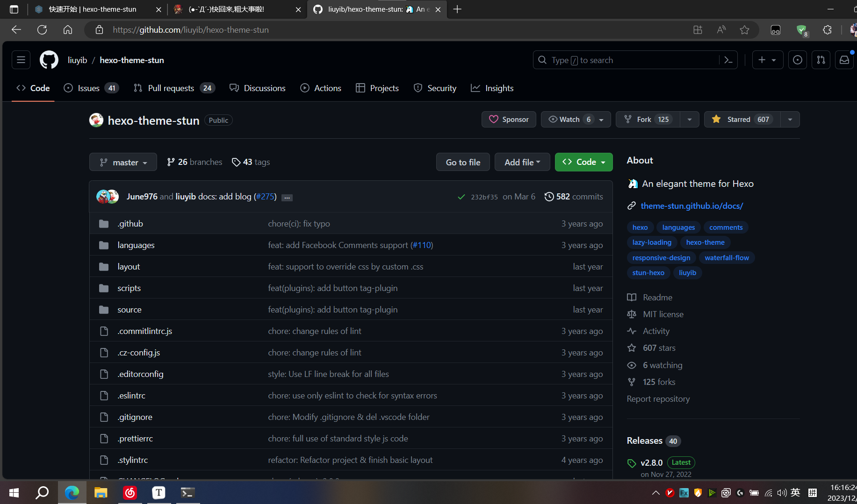857x504 pixels.
Task: Open read aloud icon in address bar
Action: (x=721, y=30)
